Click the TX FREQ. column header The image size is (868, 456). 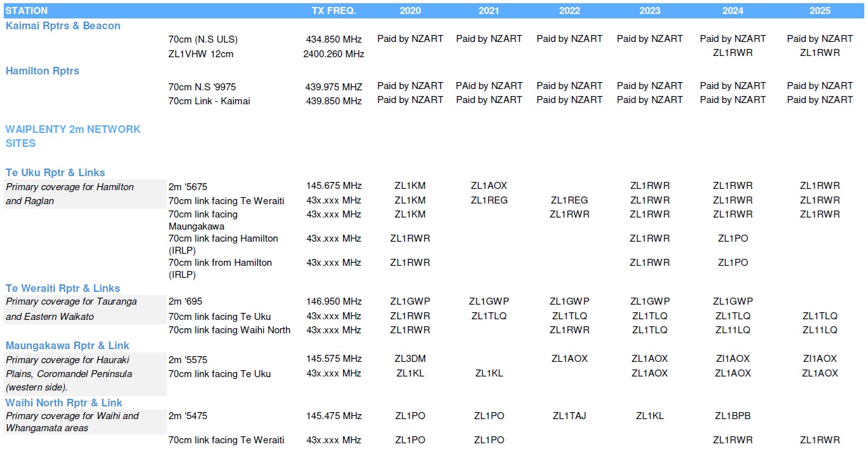coord(334,11)
